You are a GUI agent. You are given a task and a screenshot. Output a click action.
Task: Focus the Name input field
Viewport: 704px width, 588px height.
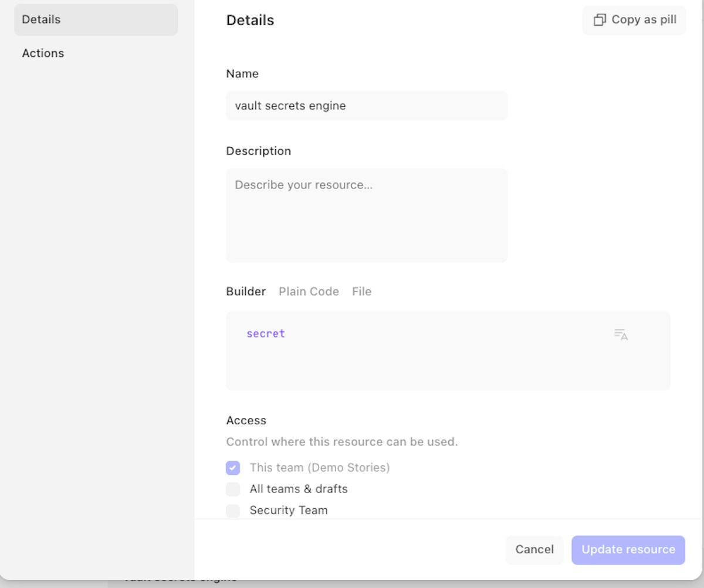coord(366,106)
